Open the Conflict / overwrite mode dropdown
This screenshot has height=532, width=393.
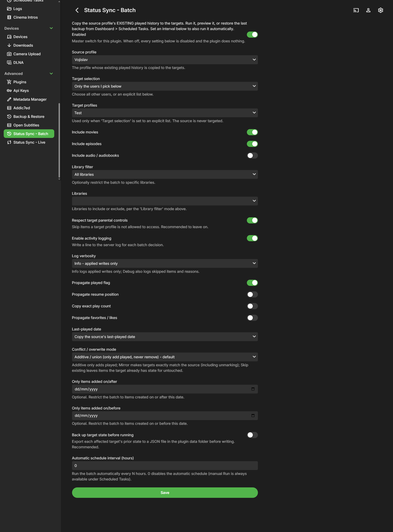coord(165,357)
